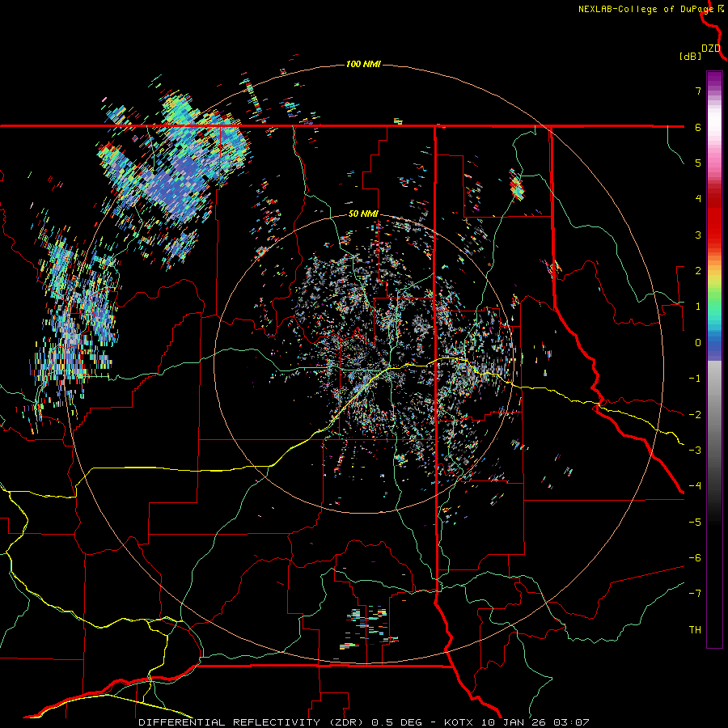728x728 pixels.
Task: Click the 4 value on the dB scale
Action: click(x=698, y=199)
